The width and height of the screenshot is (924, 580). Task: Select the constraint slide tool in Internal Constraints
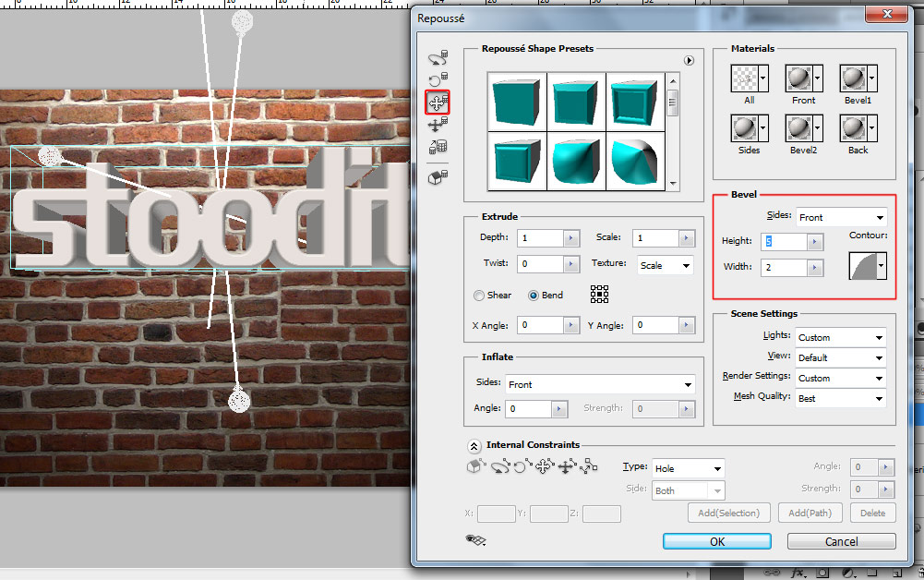[566, 466]
